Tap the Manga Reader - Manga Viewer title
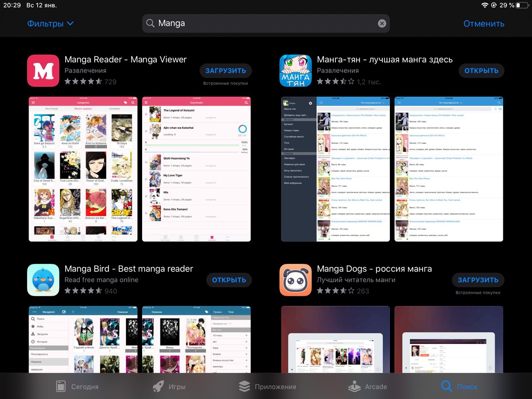532x399 pixels. coord(126,59)
